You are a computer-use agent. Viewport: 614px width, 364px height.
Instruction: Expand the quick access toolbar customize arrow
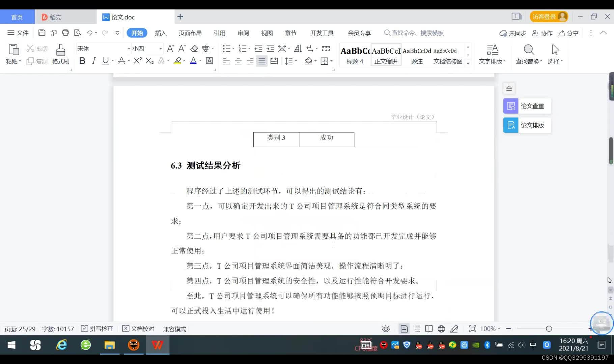click(117, 33)
